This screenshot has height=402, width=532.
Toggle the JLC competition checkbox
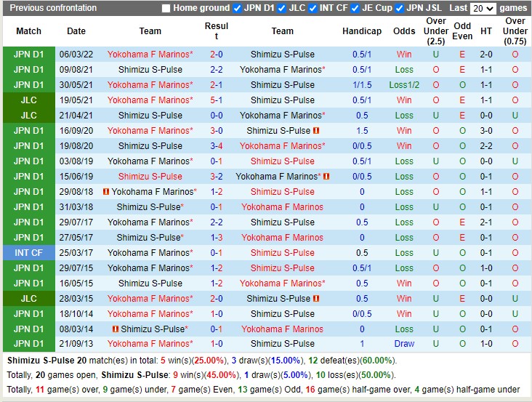tap(281, 9)
